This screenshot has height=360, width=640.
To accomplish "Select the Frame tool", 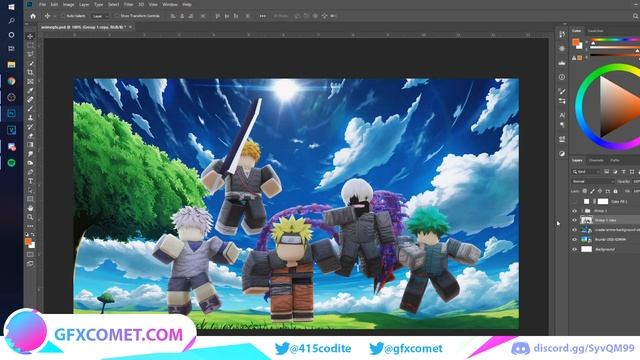I will click(x=30, y=82).
